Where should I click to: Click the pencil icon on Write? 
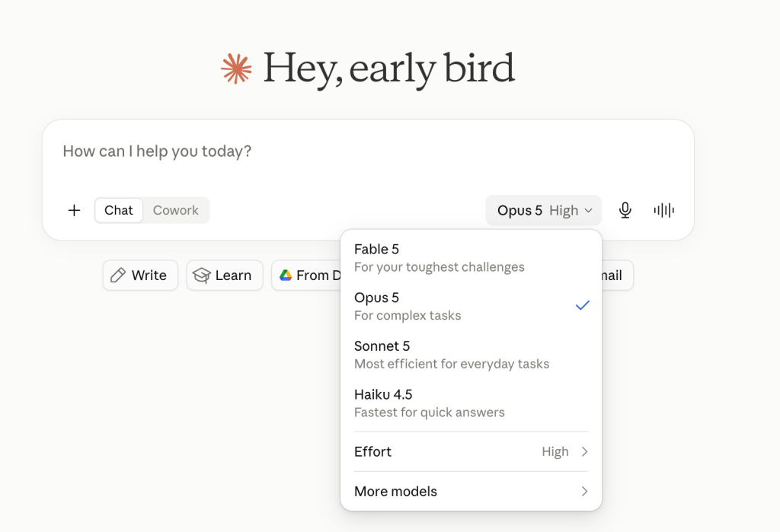pyautogui.click(x=118, y=275)
